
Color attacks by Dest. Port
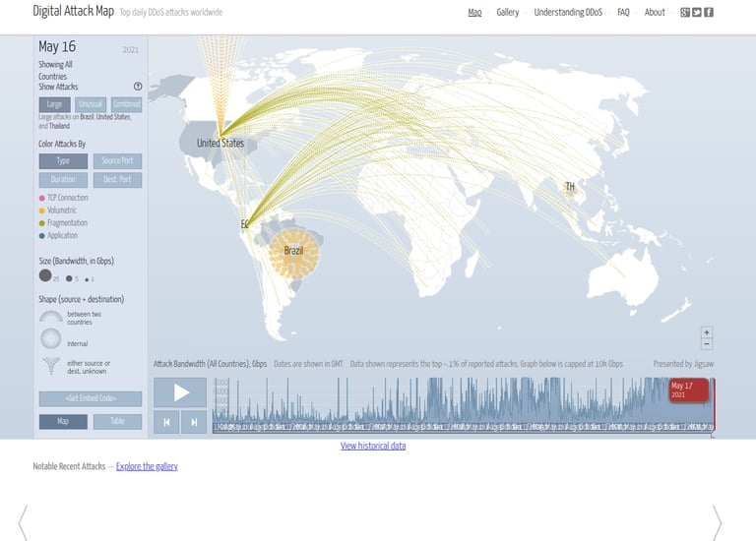[117, 180]
